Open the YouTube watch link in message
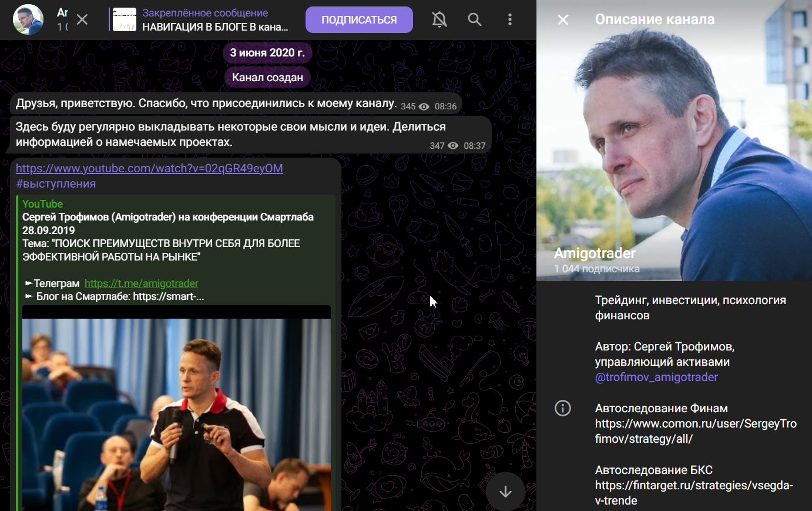Screen dimensions: 812x511 pos(149,168)
